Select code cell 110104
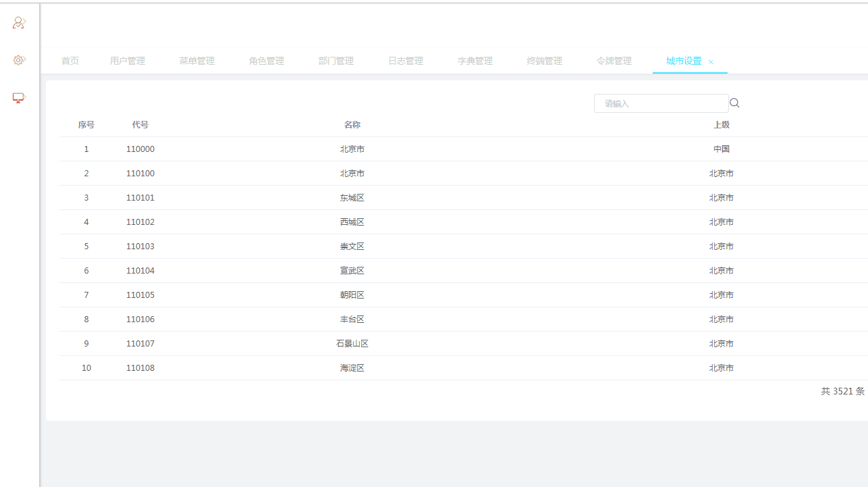Screen dimensions: 868x487 [x=140, y=271]
